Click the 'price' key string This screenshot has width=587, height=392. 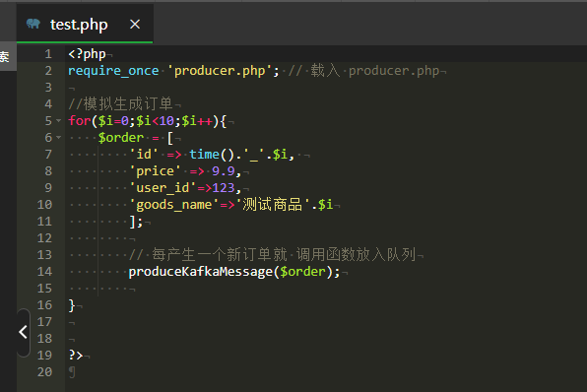click(155, 171)
